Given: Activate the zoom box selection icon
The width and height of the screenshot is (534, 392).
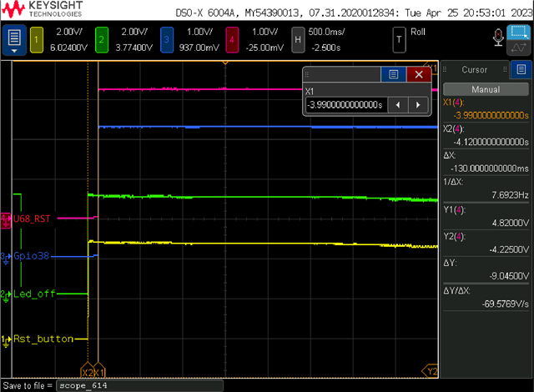Looking at the screenshot, I should (x=518, y=33).
